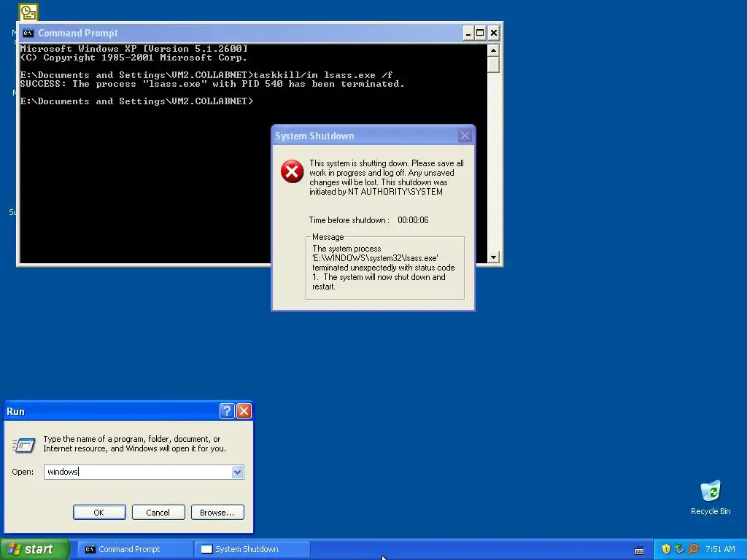Click the Run dialog help question-mark button

(x=227, y=411)
